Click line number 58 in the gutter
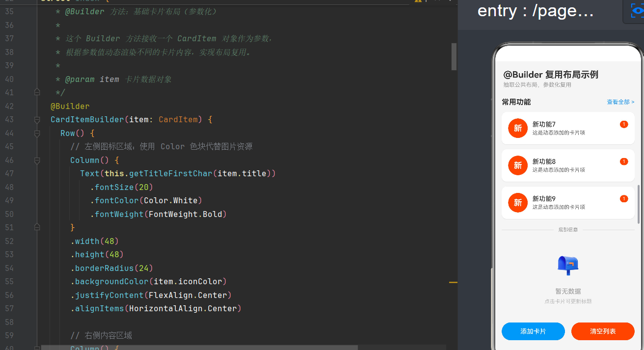Screen dimensions: 644x350 click(9, 322)
